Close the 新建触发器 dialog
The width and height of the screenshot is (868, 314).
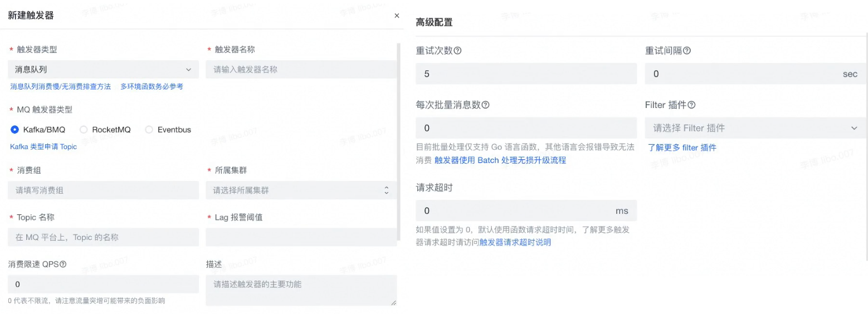(397, 16)
